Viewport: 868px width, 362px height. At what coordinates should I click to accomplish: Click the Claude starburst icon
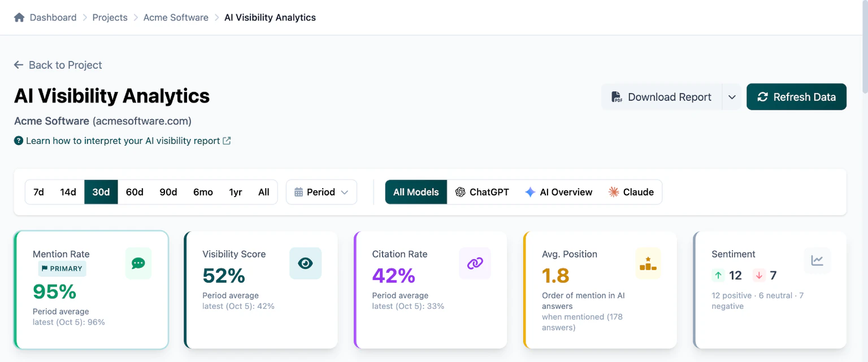click(x=614, y=192)
